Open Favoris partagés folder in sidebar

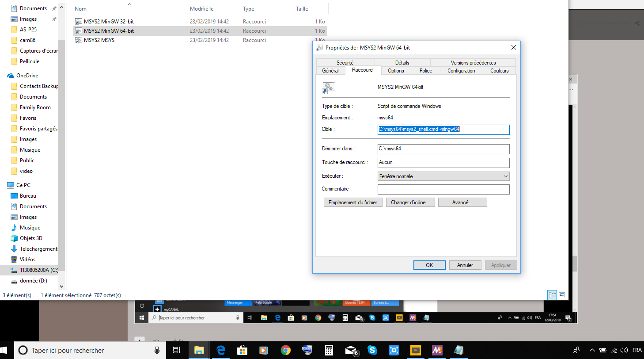coord(38,129)
